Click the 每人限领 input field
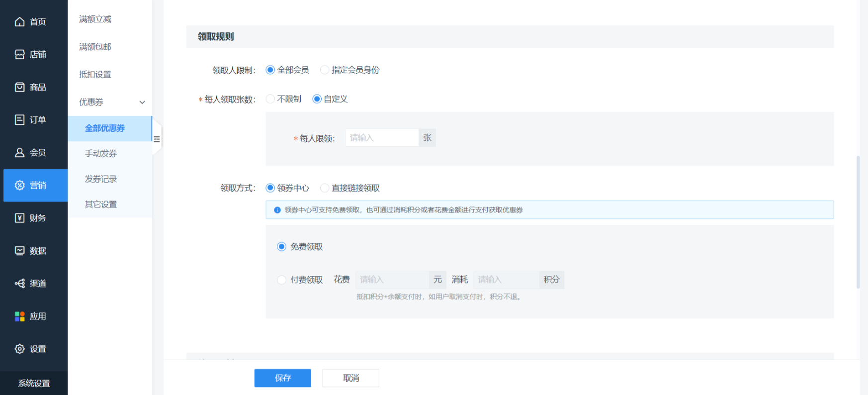868x395 pixels. point(382,138)
